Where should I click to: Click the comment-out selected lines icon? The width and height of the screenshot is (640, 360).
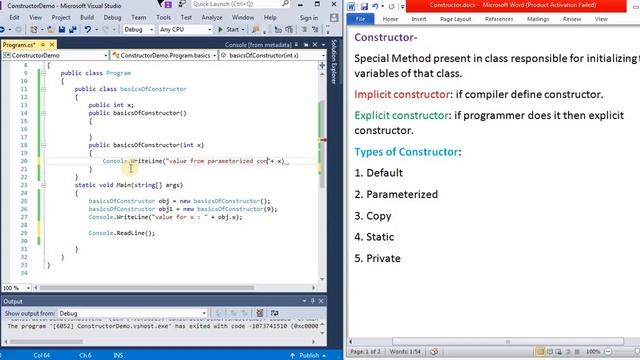click(304, 29)
